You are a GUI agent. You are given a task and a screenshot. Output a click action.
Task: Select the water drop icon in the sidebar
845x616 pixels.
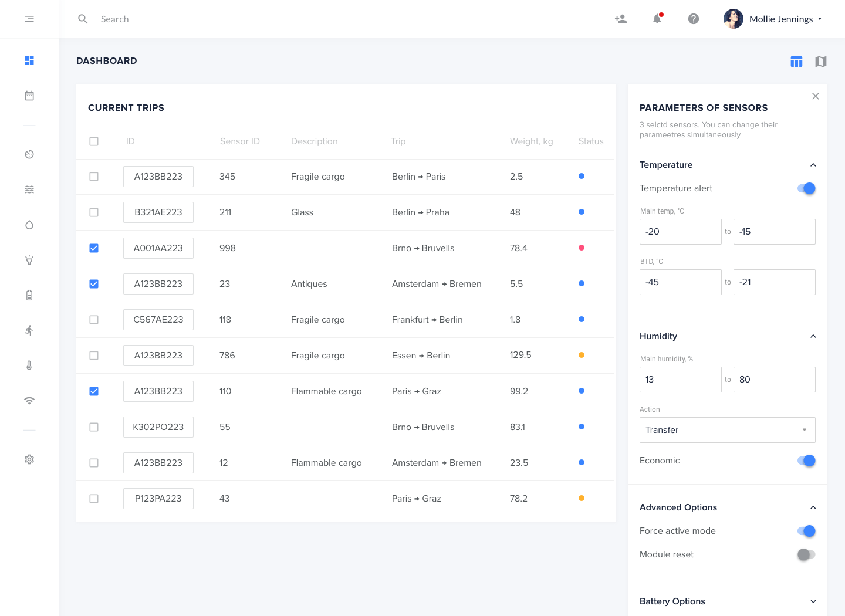(29, 225)
